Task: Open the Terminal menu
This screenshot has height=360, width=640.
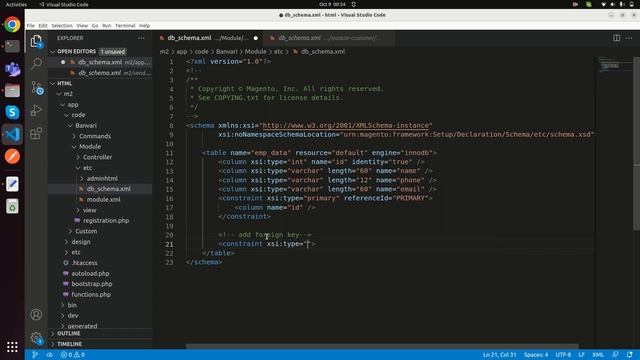Action: (125, 25)
